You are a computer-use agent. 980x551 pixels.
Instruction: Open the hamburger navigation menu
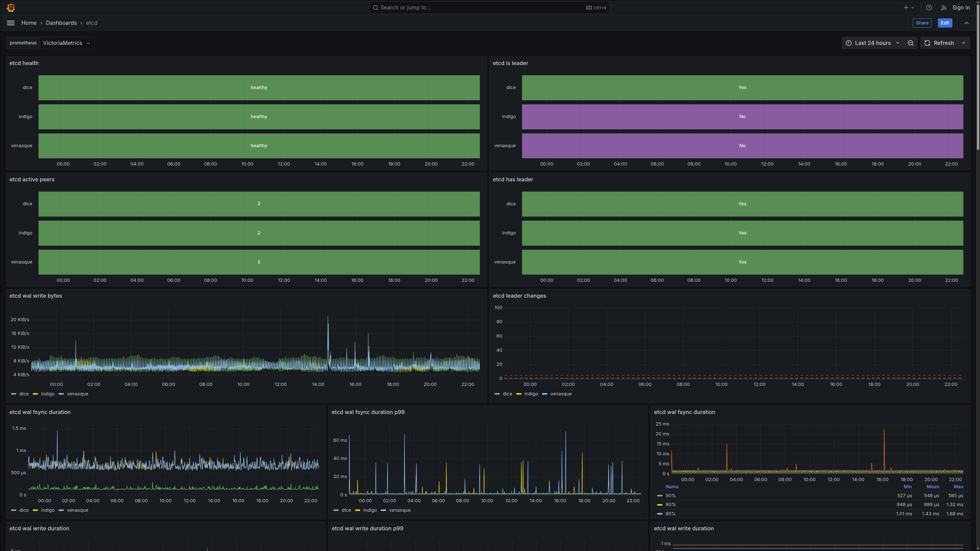pyautogui.click(x=11, y=23)
